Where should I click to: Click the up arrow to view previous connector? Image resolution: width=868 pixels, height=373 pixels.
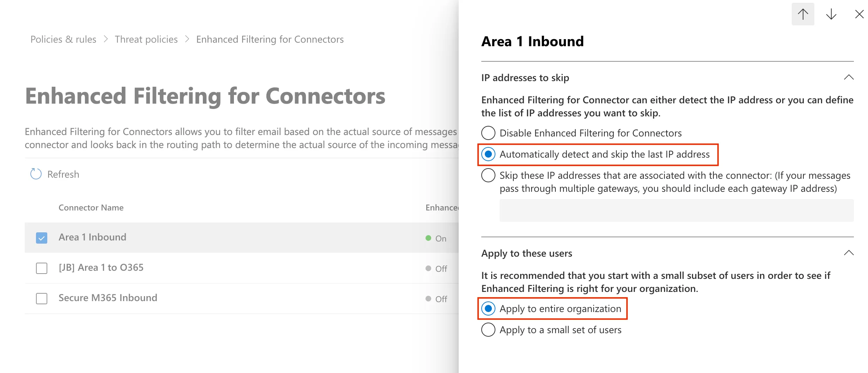[803, 14]
